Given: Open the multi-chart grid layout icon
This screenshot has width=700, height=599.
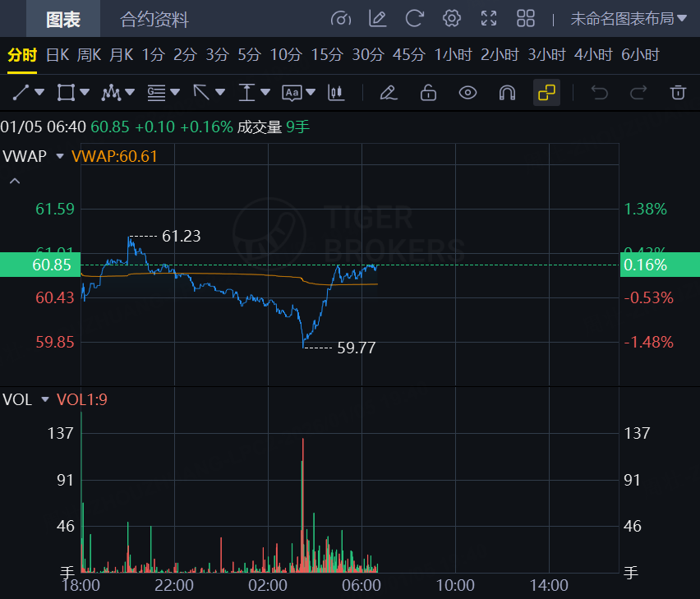Looking at the screenshot, I should pos(526,18).
